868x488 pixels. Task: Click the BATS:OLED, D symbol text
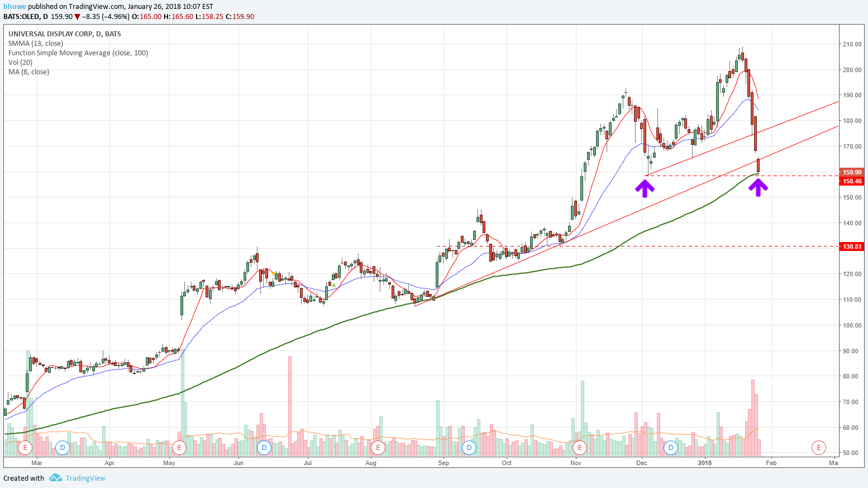26,17
